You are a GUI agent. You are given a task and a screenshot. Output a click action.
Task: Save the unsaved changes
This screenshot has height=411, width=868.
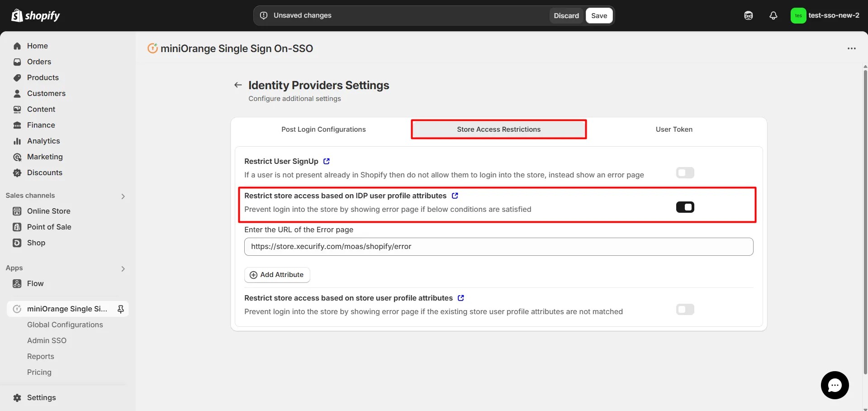coord(599,15)
